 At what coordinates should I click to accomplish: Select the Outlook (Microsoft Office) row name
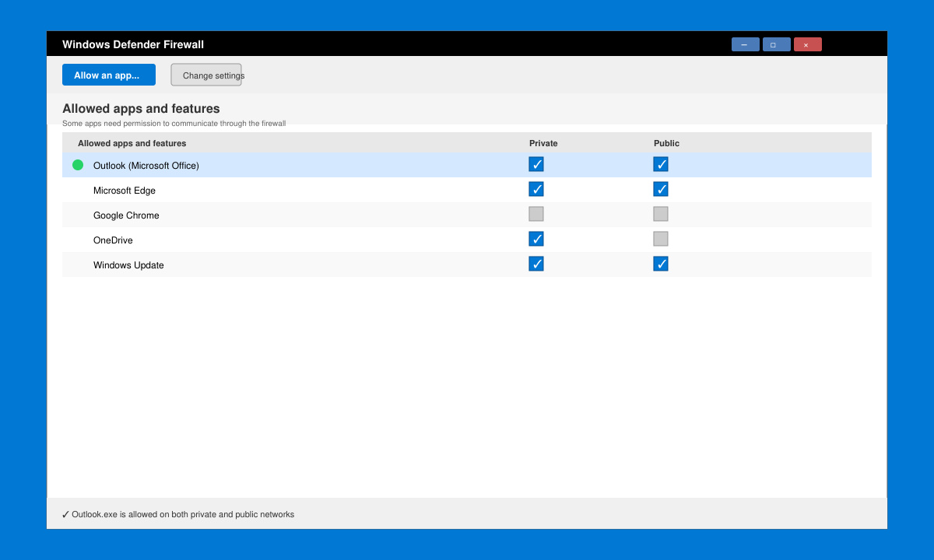(146, 166)
